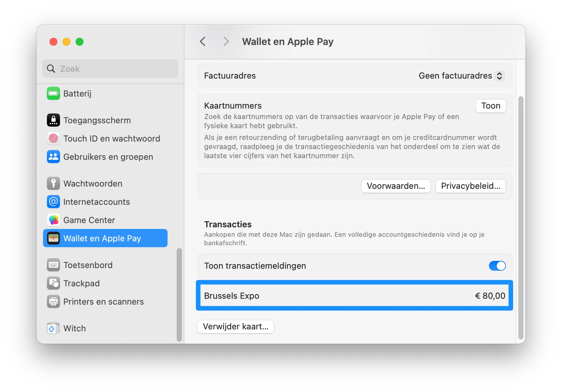Click the Kaartnummers label
Image resolution: width=562 pixels, height=392 pixels.
[x=233, y=106]
